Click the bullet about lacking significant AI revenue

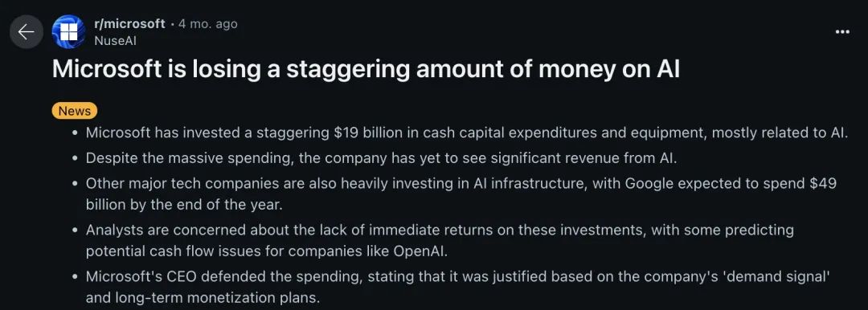click(x=382, y=157)
